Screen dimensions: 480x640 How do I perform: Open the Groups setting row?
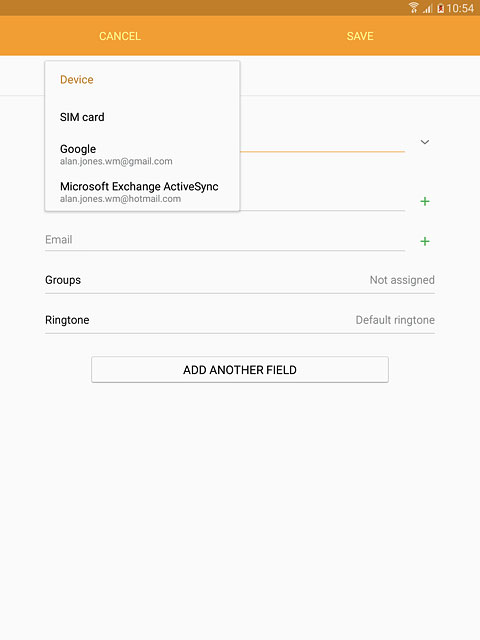click(240, 280)
